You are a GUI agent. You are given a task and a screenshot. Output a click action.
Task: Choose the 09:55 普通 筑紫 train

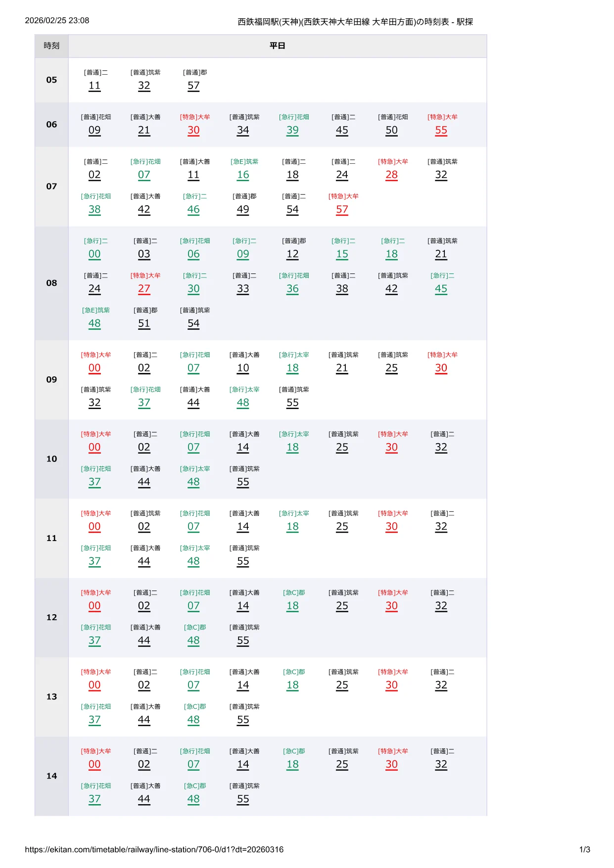tap(292, 403)
